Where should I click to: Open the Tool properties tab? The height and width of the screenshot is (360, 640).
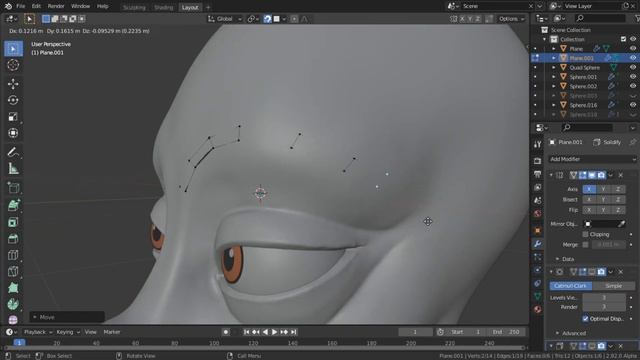538,144
